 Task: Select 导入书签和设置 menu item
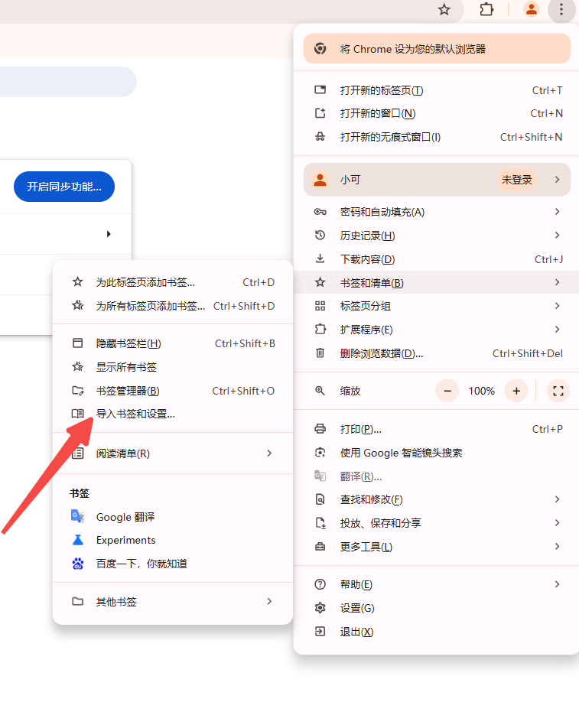coord(173,414)
